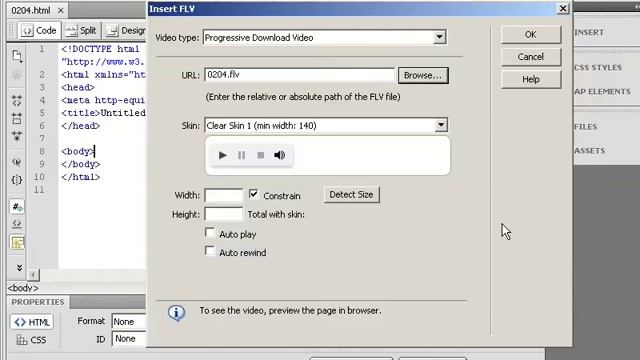640x360 pixels.
Task: Expand the INSERT panel
Action: [589, 32]
